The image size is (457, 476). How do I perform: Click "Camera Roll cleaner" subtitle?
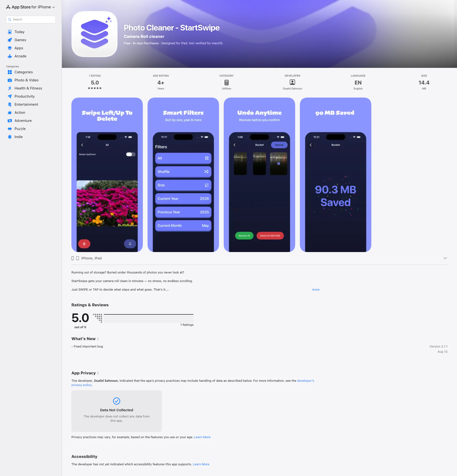pyautogui.click(x=144, y=36)
